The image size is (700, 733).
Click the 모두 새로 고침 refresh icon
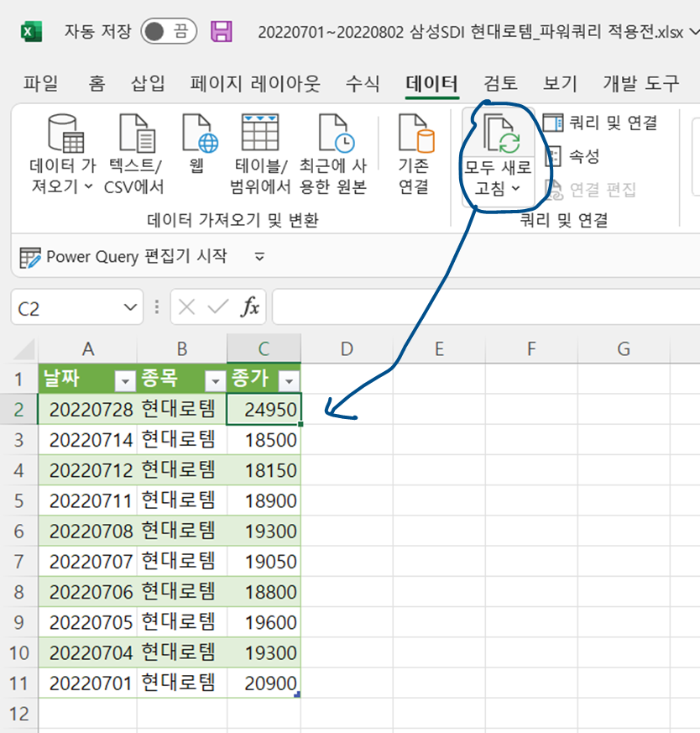[501, 134]
